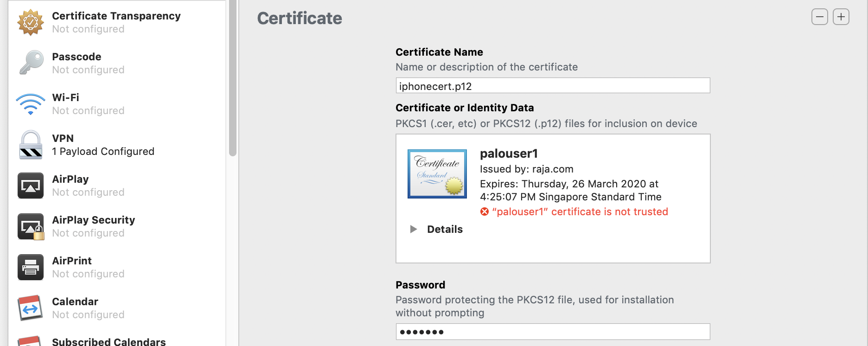Image resolution: width=868 pixels, height=346 pixels.
Task: Click the Wi-Fi signal icon
Action: [x=31, y=104]
